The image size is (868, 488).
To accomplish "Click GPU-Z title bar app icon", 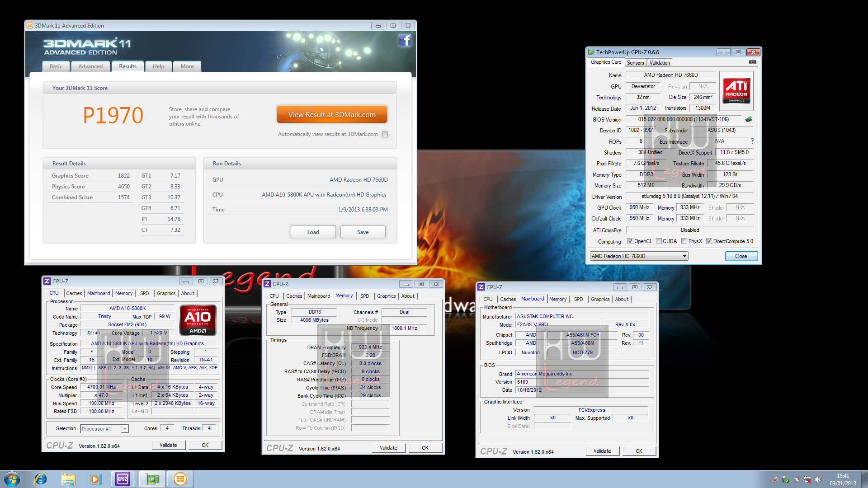I will click(591, 52).
